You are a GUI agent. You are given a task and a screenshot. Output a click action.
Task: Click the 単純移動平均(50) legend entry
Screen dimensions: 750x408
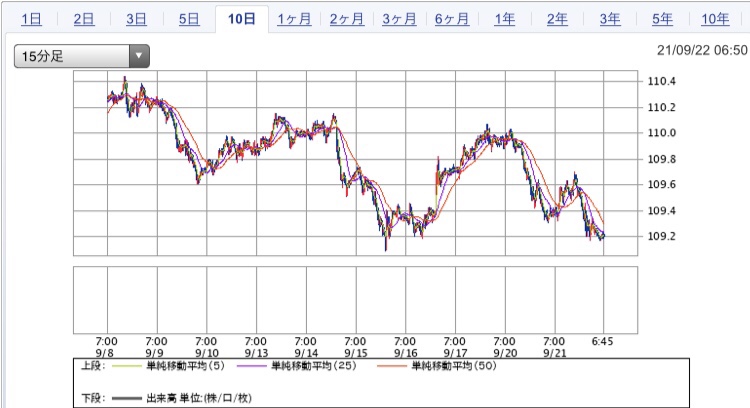click(x=454, y=366)
